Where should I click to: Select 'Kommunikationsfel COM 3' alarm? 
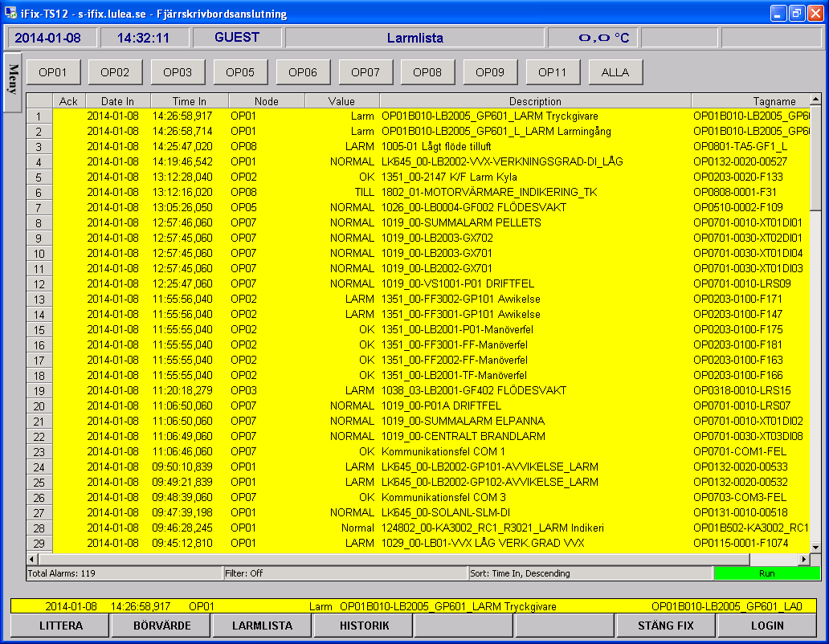click(418, 497)
